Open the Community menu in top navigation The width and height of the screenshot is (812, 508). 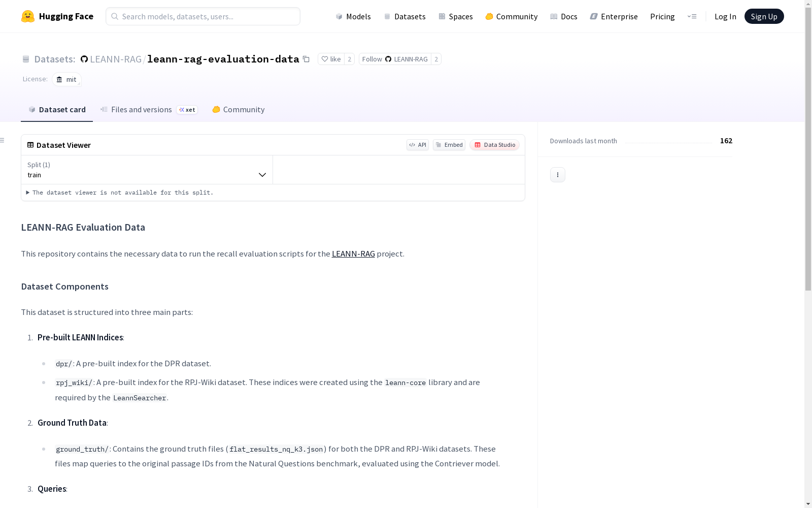coord(512,16)
